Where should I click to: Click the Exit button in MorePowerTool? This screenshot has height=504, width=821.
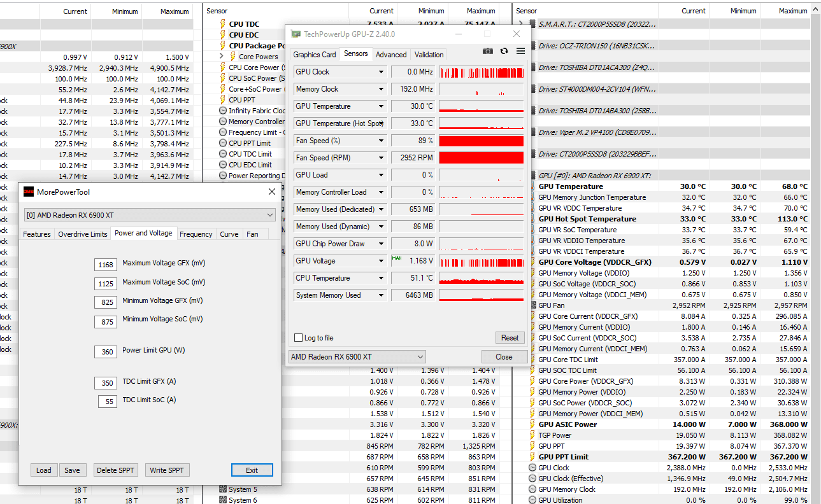point(252,470)
